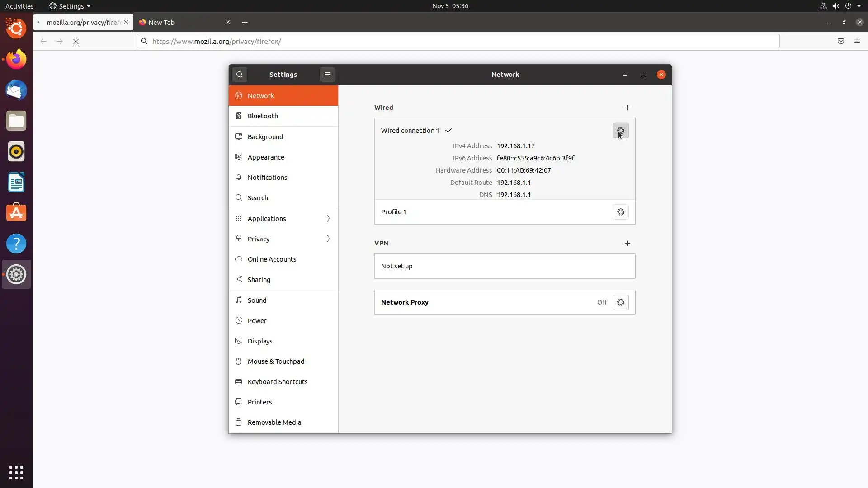Screen dimensions: 868x488
Task: Open Save to Pocket icon
Action: coord(840,41)
